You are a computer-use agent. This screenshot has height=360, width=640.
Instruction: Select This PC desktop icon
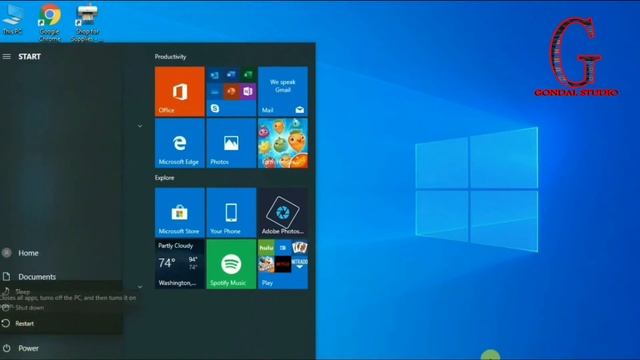[13, 20]
